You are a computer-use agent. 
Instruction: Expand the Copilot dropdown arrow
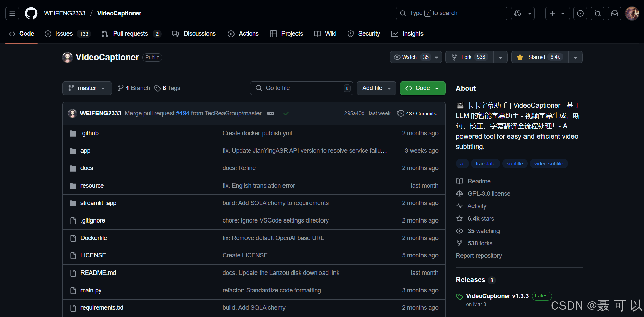coord(530,13)
